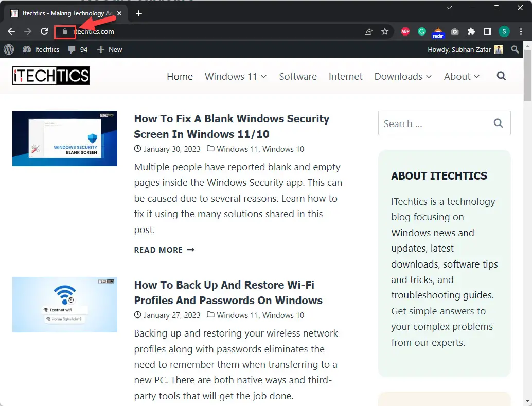The height and width of the screenshot is (406, 532).
Task: Click the tab search chevron in title bar
Action: (449, 8)
